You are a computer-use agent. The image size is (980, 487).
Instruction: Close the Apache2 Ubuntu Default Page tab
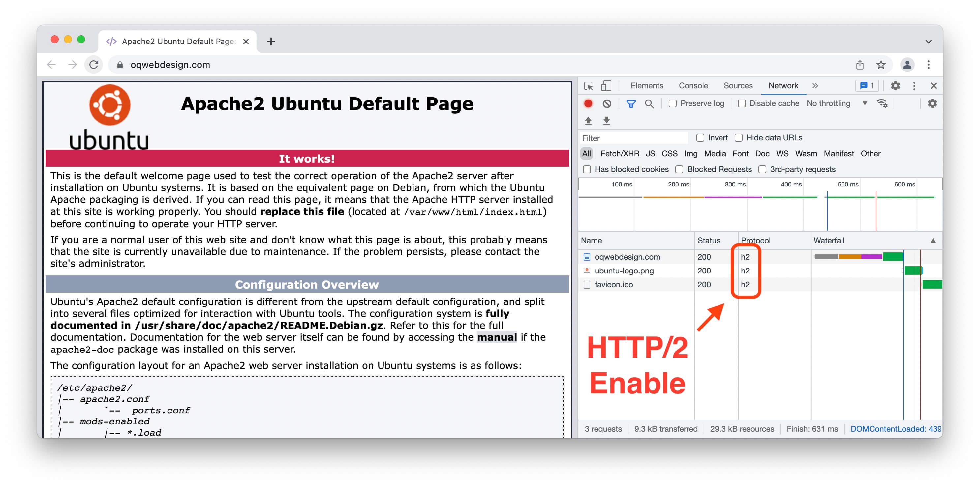click(246, 42)
